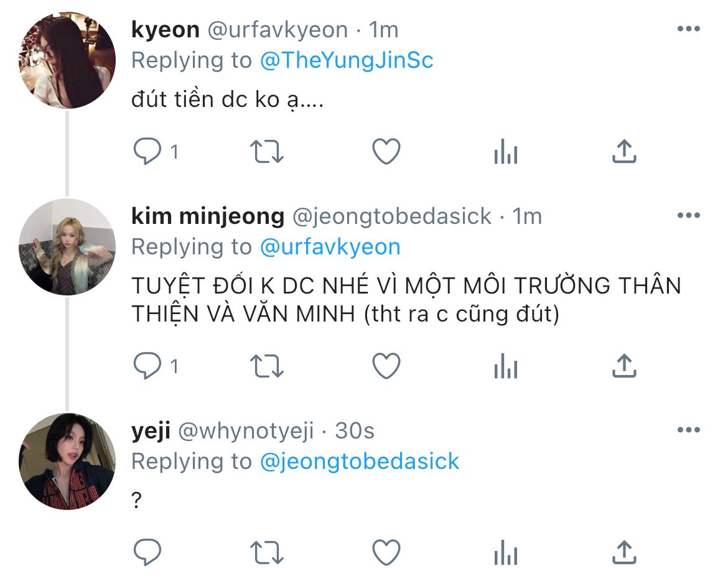The height and width of the screenshot is (579, 728).
Task: Open more options on kim minjeong's tweet
Action: point(689,215)
